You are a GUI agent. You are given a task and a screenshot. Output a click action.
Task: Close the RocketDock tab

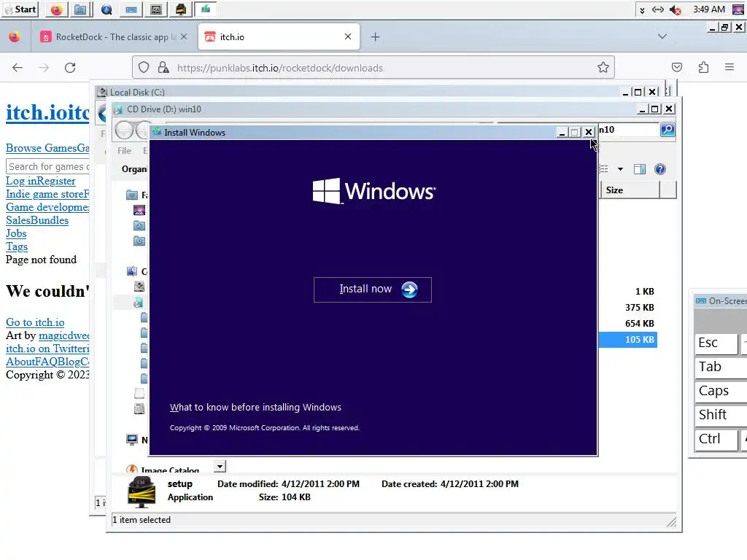(x=184, y=36)
